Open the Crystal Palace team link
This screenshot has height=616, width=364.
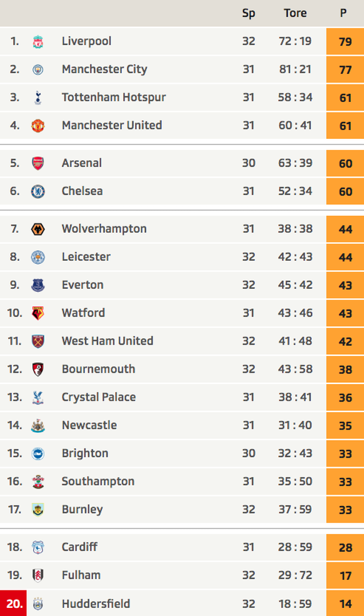coord(99,397)
